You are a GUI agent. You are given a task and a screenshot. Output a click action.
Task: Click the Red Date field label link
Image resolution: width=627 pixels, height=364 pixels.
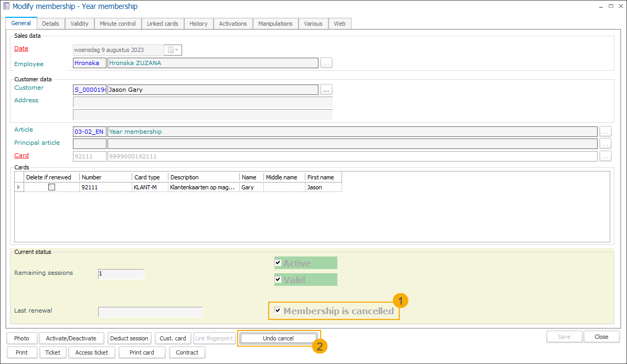(x=22, y=48)
